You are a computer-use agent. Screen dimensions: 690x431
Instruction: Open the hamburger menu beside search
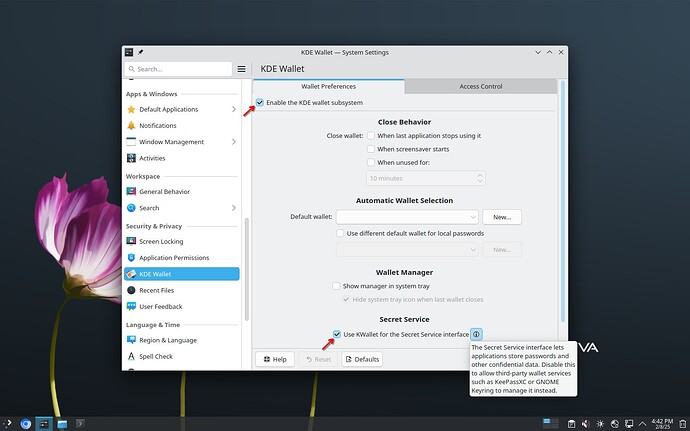(241, 69)
